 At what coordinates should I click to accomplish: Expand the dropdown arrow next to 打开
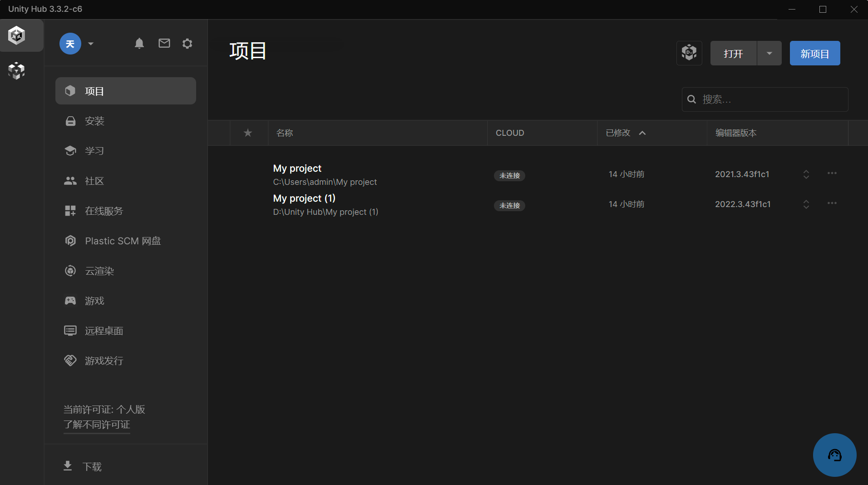tap(769, 53)
